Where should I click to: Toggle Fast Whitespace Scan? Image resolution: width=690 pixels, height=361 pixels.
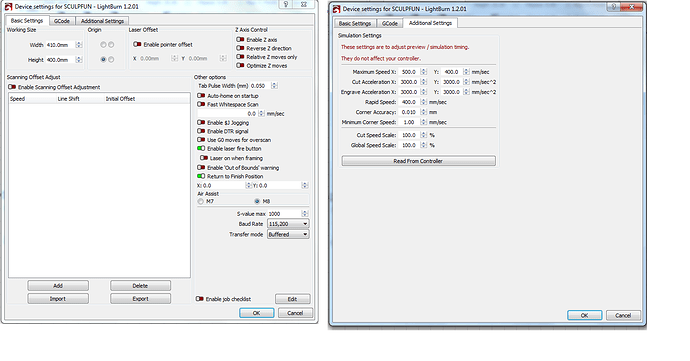click(201, 104)
